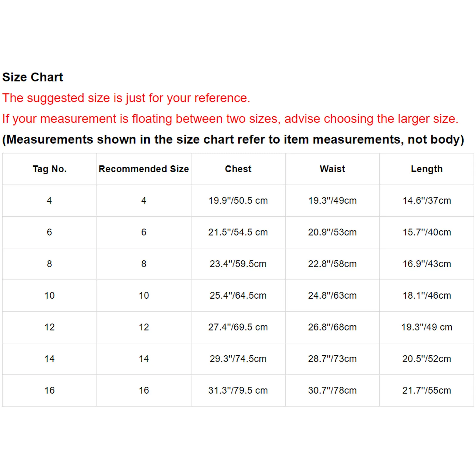
Task: Click waist value 28.7"/73cm
Action: point(332,359)
